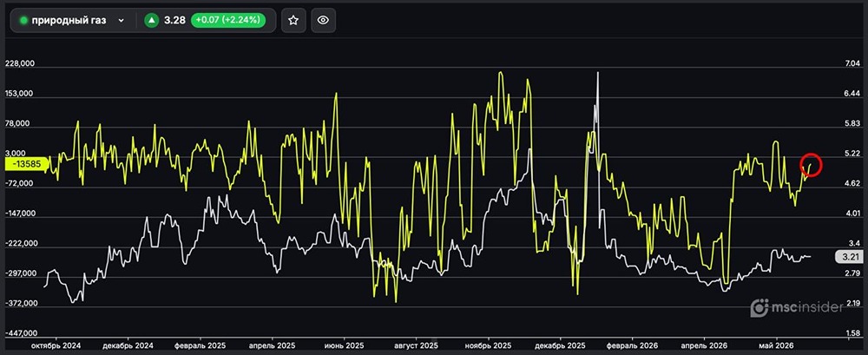Click the август 2025 date label
The height and width of the screenshot is (355, 868).
point(417,345)
